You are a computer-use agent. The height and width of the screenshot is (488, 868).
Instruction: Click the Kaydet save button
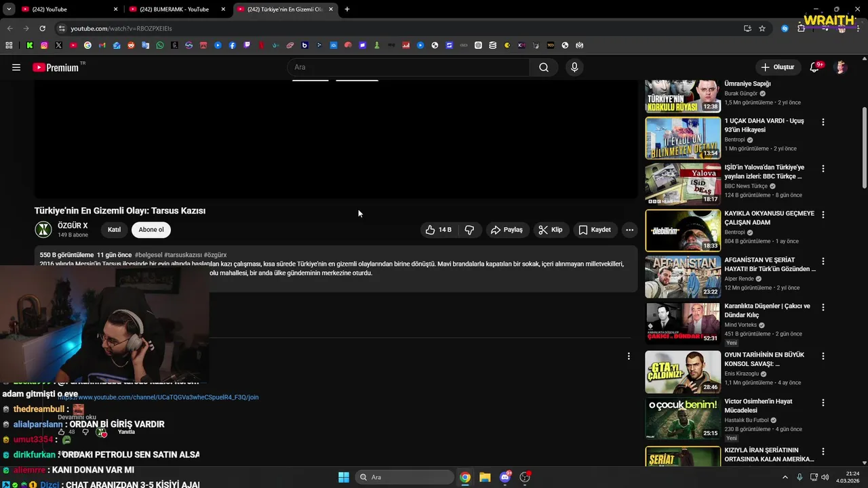pyautogui.click(x=595, y=230)
